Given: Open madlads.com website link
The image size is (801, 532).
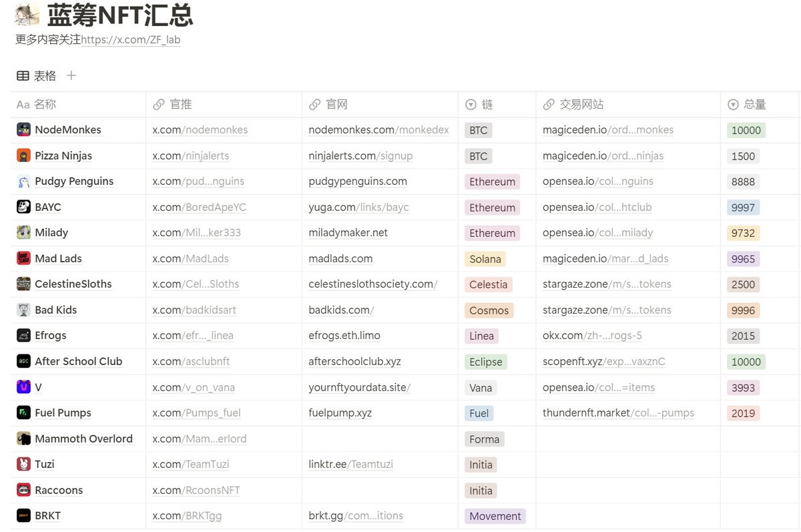Looking at the screenshot, I should point(340,258).
